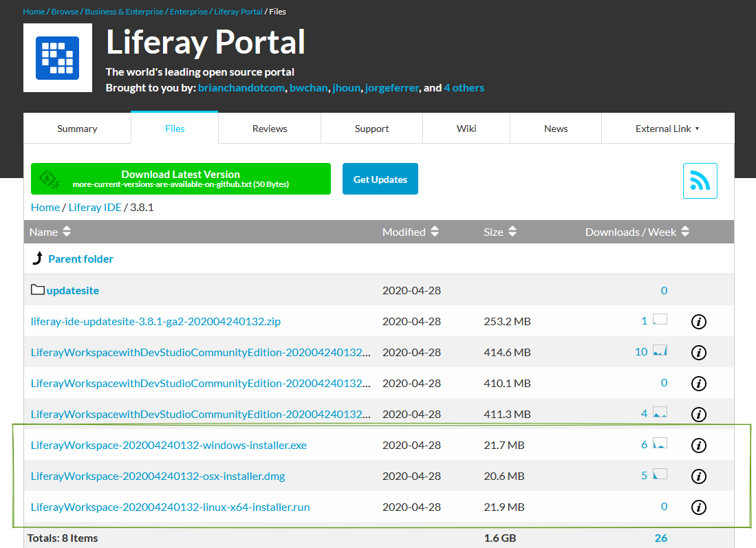
Task: Select the Files tab
Action: pos(175,128)
